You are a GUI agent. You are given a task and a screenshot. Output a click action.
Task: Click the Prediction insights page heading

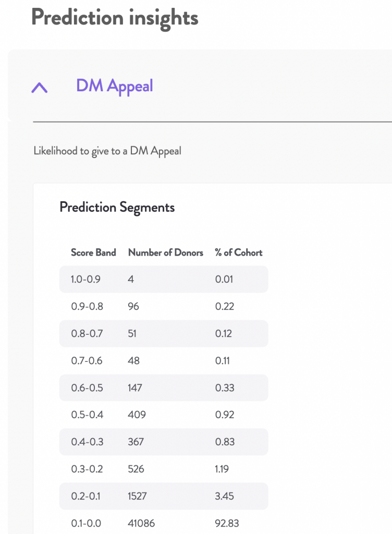pyautogui.click(x=115, y=18)
